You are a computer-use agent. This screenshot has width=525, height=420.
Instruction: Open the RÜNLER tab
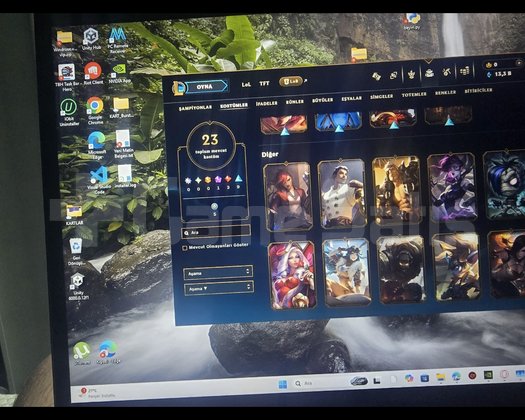[x=295, y=101]
